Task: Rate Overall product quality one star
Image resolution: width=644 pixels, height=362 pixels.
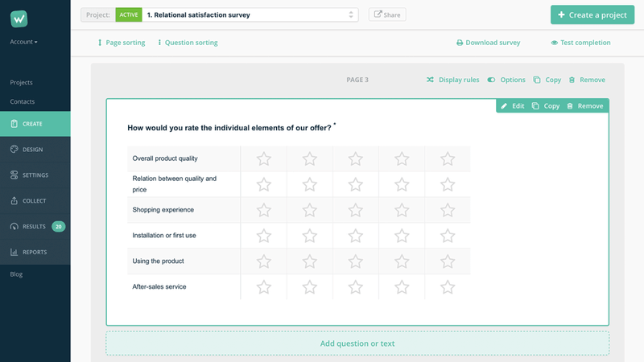Action: (263, 159)
